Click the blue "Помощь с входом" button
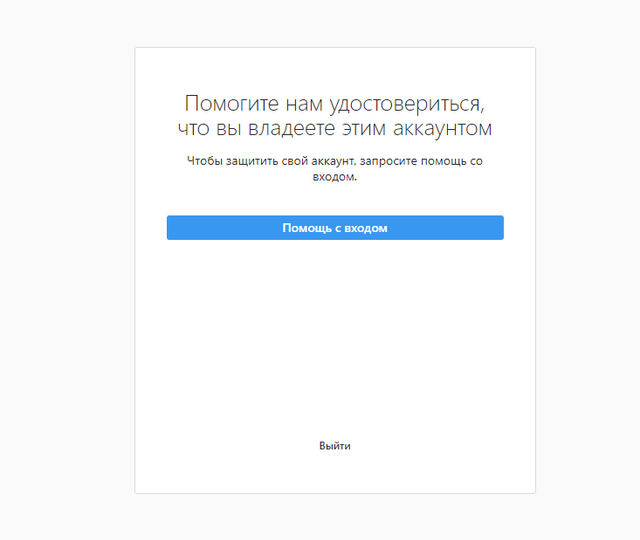Screen dimensions: 640x540 tap(335, 228)
